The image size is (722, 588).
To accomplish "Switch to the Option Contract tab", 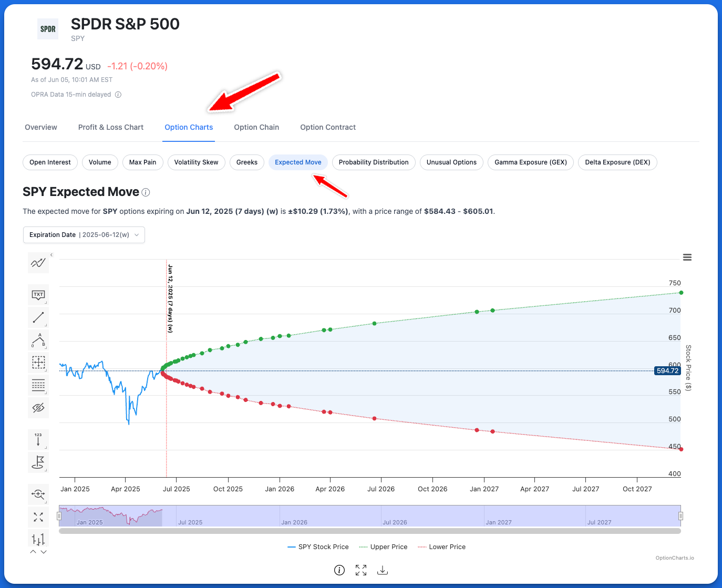I will 328,127.
